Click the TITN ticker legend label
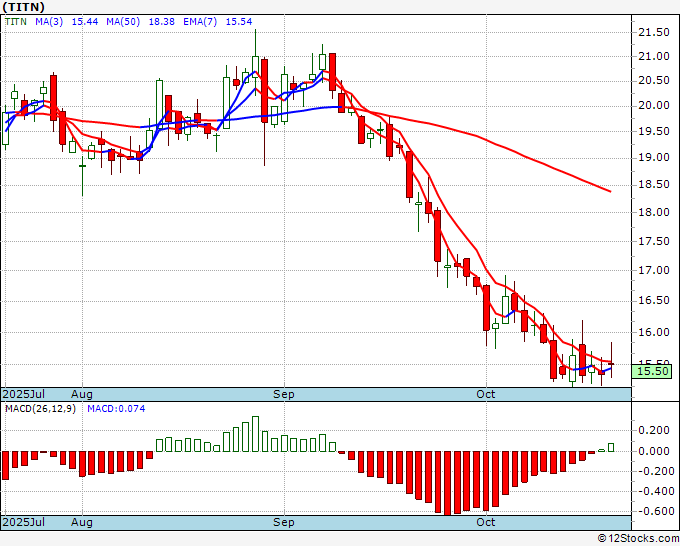This screenshot has height=546, width=680. (x=16, y=22)
